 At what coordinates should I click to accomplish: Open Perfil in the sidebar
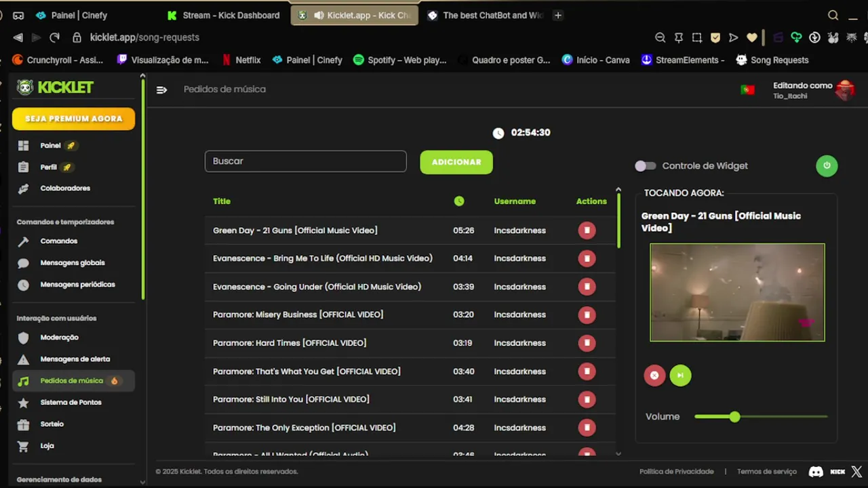(x=48, y=167)
